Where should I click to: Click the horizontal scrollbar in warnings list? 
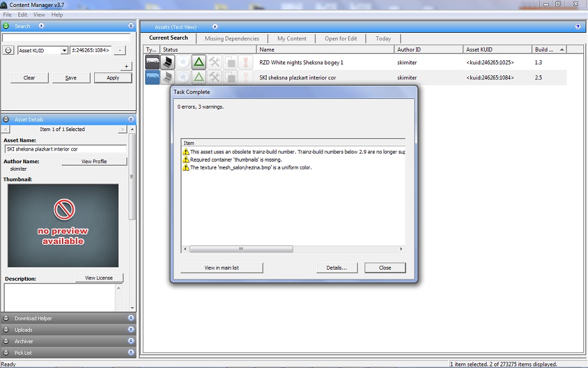[241, 250]
